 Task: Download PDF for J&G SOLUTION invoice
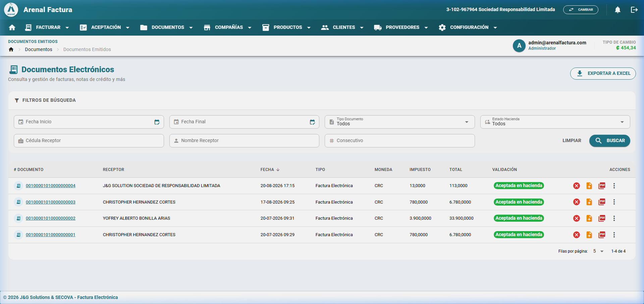click(602, 186)
